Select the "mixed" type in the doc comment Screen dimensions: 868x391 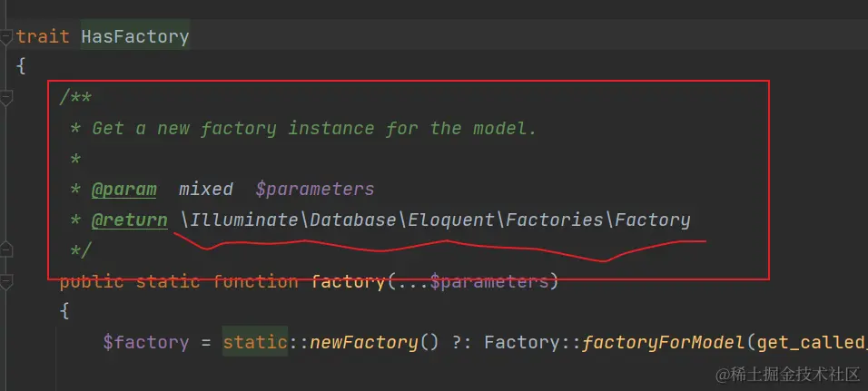(205, 189)
